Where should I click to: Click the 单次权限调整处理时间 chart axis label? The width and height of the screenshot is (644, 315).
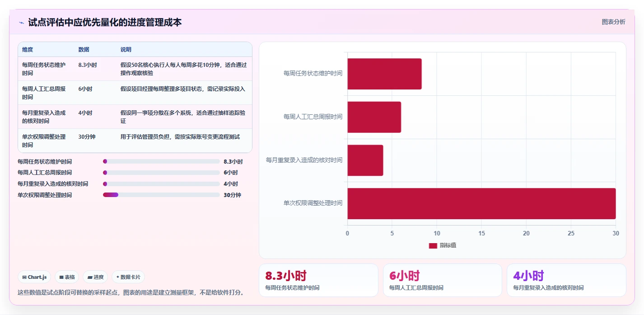[313, 203]
